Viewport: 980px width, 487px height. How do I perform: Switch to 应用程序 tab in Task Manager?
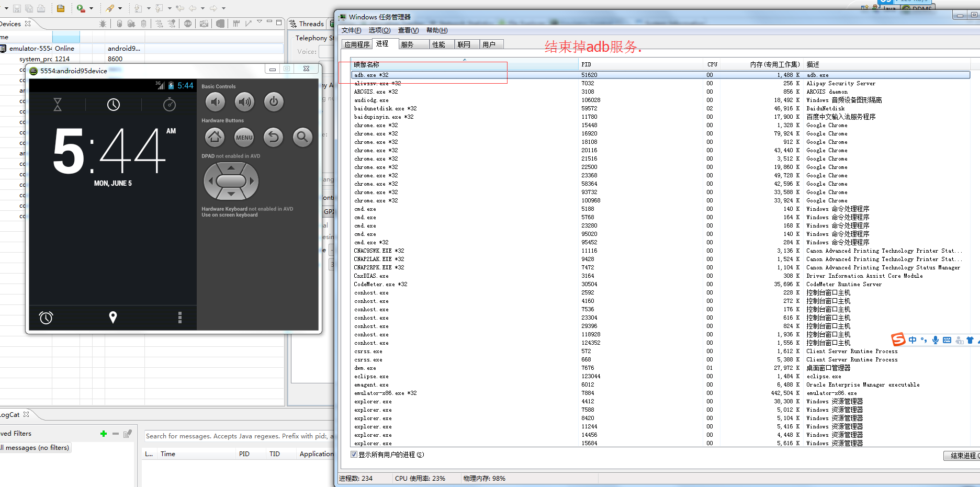tap(357, 44)
